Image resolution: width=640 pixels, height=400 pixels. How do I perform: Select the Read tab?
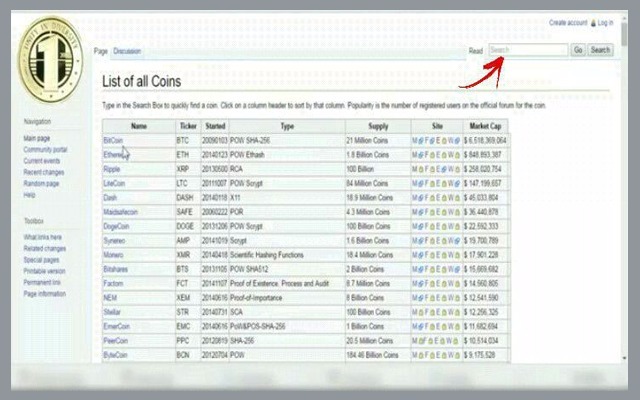point(476,50)
